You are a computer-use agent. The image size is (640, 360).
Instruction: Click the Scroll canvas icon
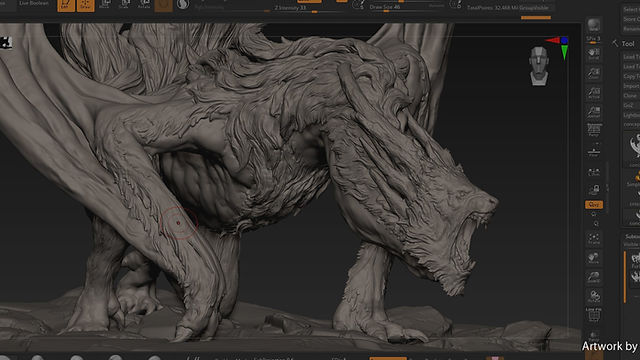tap(593, 54)
